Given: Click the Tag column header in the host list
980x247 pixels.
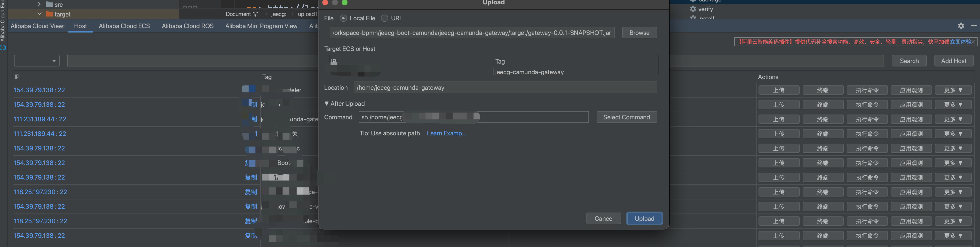Looking at the screenshot, I should pyautogui.click(x=267, y=77).
